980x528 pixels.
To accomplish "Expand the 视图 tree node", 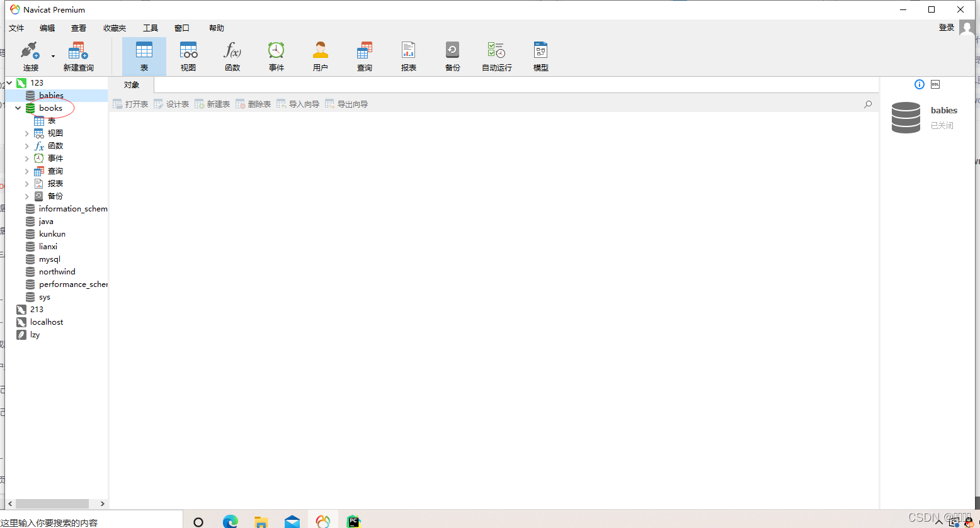I will coord(27,133).
